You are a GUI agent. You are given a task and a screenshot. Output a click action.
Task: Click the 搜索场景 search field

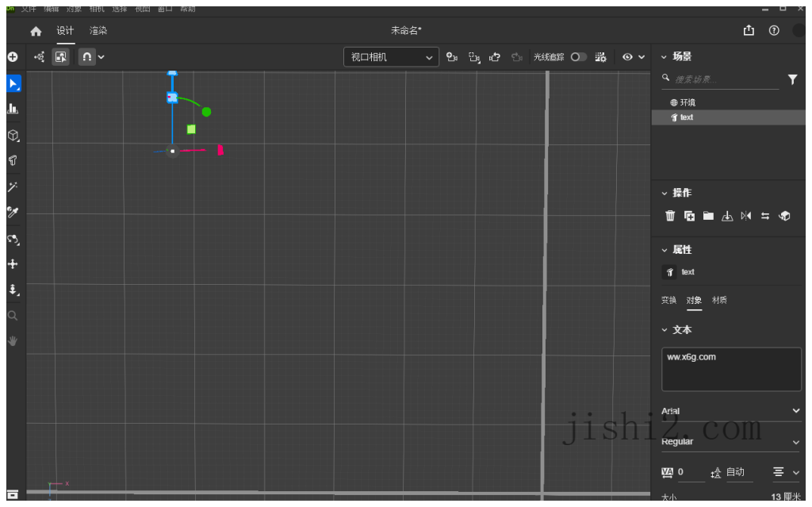(720, 79)
